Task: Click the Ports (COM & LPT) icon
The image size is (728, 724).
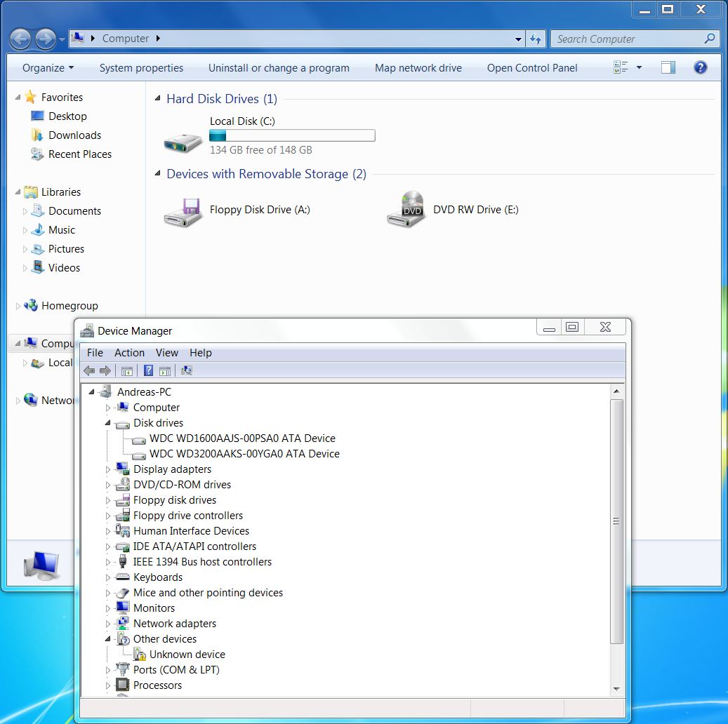Action: 123,669
